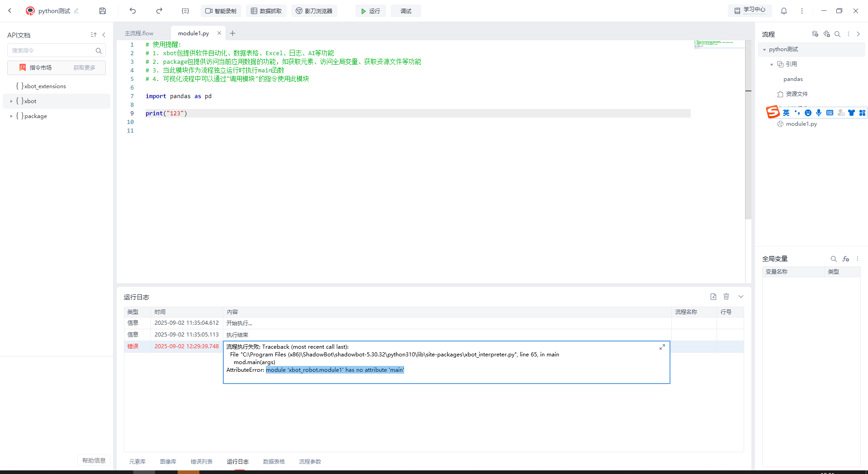
Task: Open 学习中心 learning center
Action: [x=750, y=10]
